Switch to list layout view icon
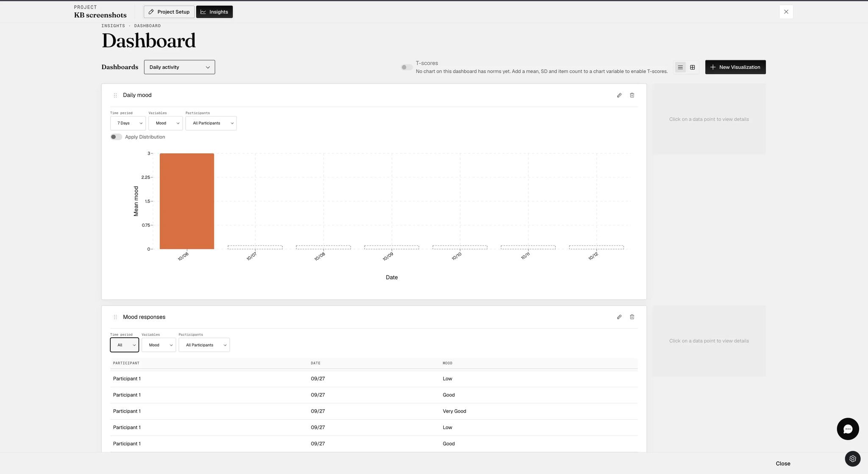Viewport: 868px width, 474px height. 680,67
